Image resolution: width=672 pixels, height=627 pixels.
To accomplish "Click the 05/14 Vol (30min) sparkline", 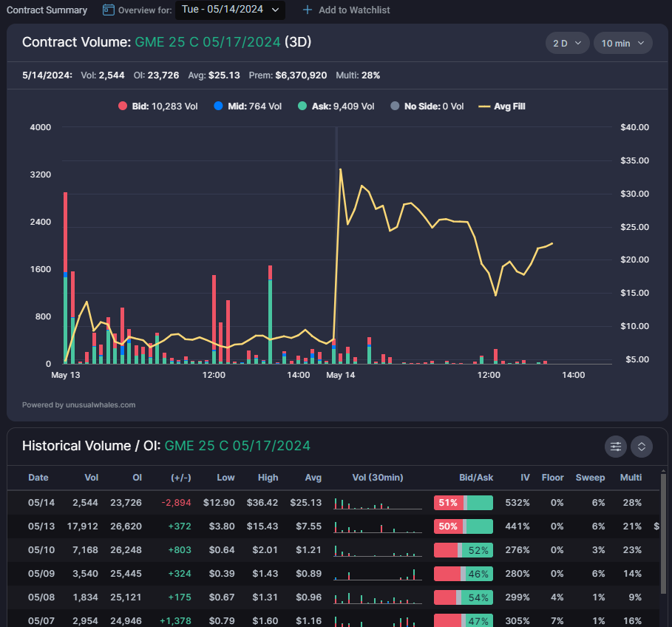I will (x=378, y=503).
